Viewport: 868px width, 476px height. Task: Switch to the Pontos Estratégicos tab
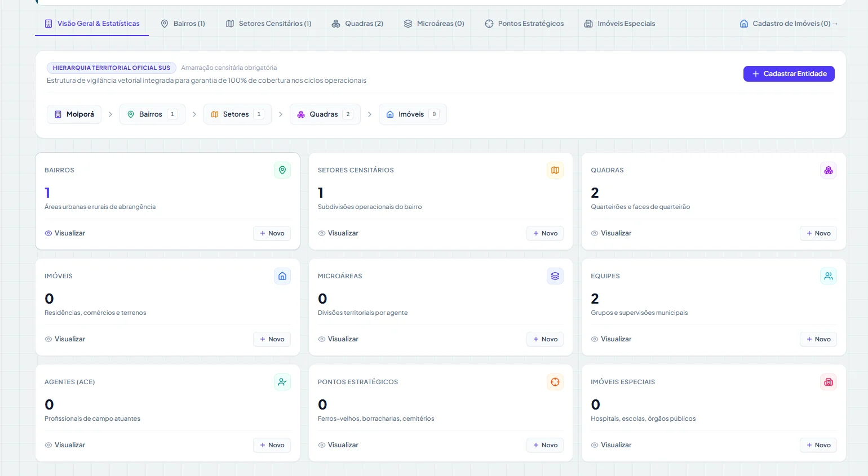tap(524, 24)
